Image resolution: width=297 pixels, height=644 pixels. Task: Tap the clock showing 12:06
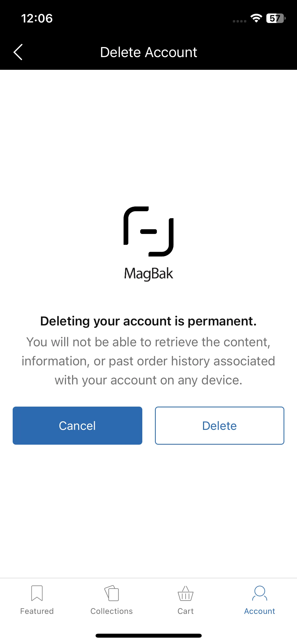point(37,18)
